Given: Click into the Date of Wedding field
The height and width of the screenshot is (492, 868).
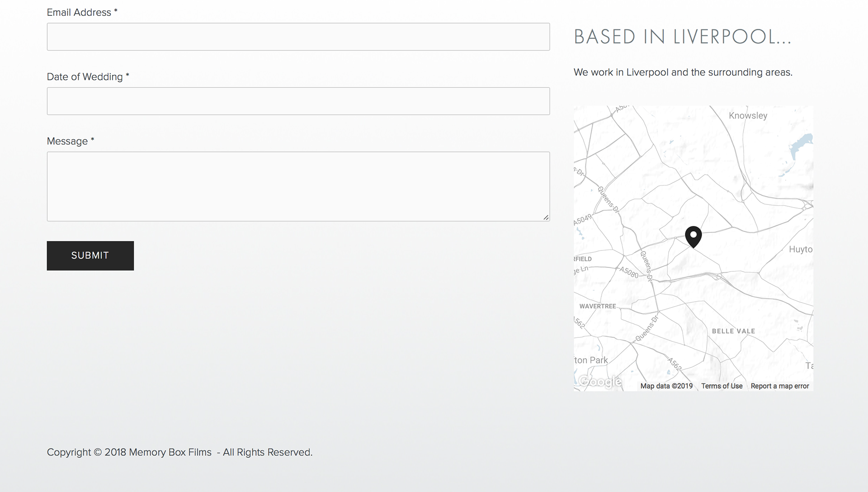Looking at the screenshot, I should click(x=298, y=101).
